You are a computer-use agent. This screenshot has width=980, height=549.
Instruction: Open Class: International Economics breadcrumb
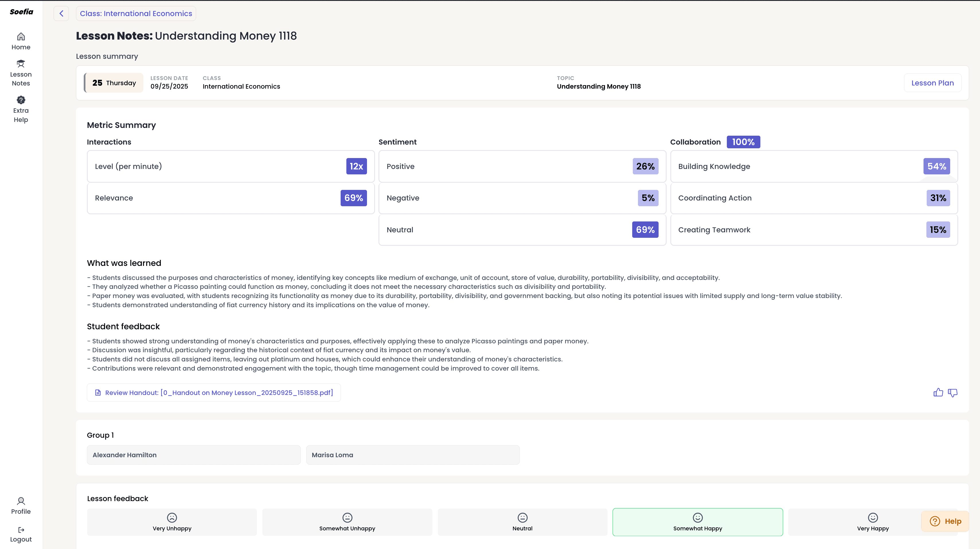pos(136,14)
